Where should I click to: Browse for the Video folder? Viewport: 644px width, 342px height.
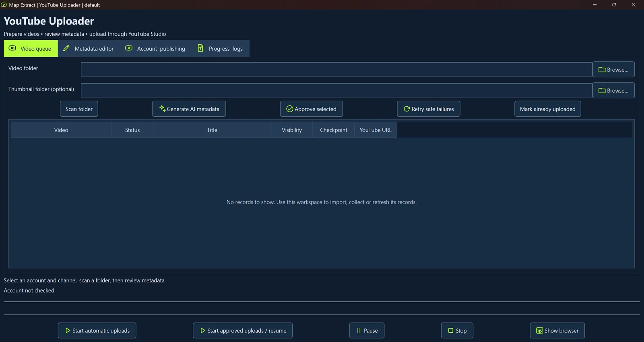tap(613, 69)
